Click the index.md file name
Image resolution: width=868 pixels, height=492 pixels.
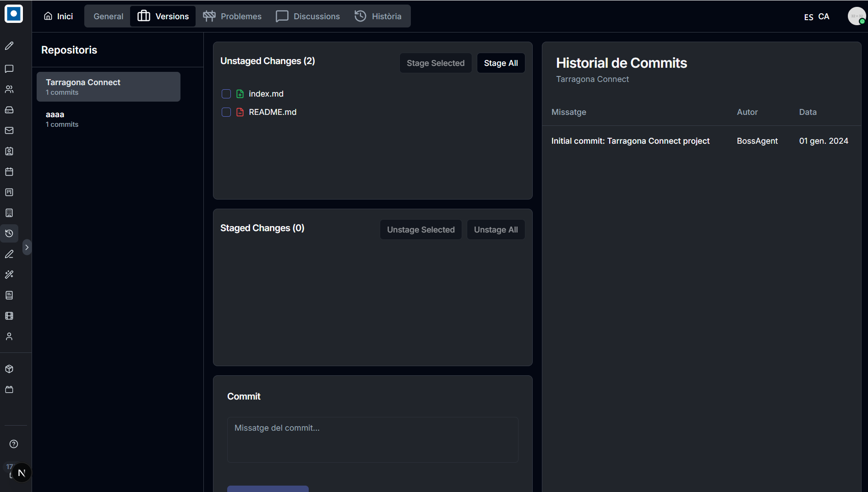click(x=266, y=94)
